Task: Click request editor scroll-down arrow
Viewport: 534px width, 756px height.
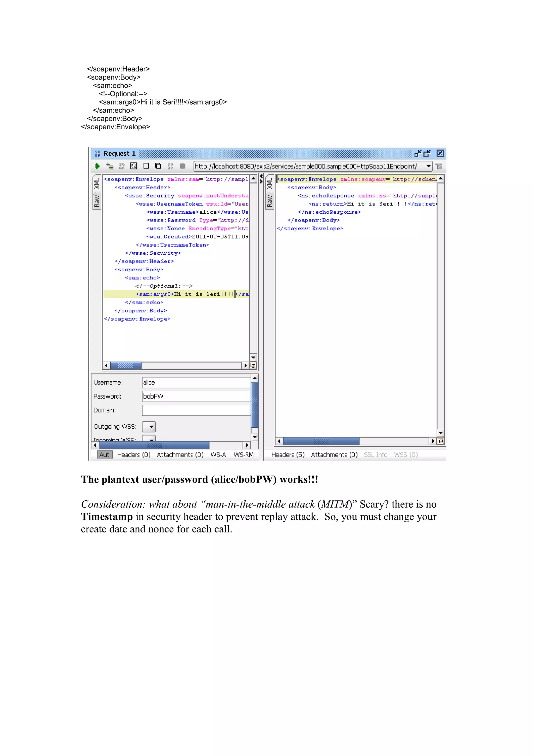Action: point(253,358)
